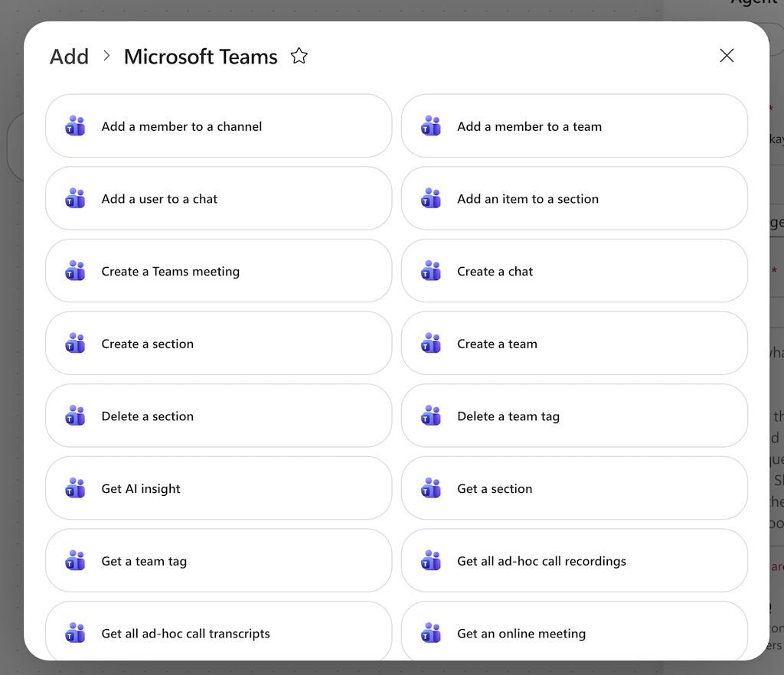Click the Microsoft Teams breadcrumb title

(201, 57)
